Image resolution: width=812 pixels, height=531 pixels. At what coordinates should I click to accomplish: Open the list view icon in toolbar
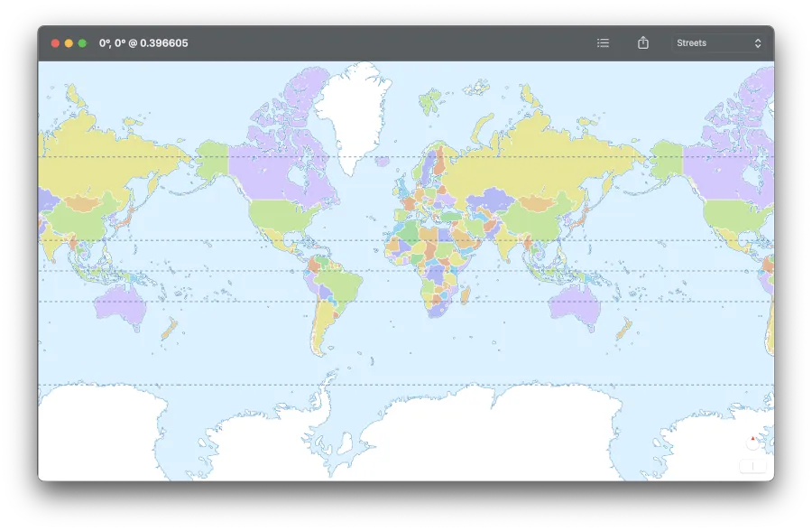603,43
